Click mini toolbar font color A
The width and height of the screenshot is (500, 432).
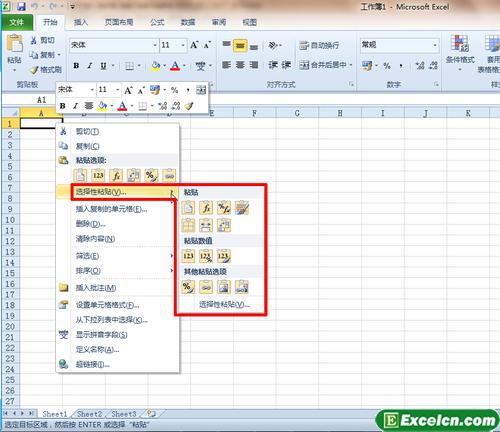click(122, 106)
